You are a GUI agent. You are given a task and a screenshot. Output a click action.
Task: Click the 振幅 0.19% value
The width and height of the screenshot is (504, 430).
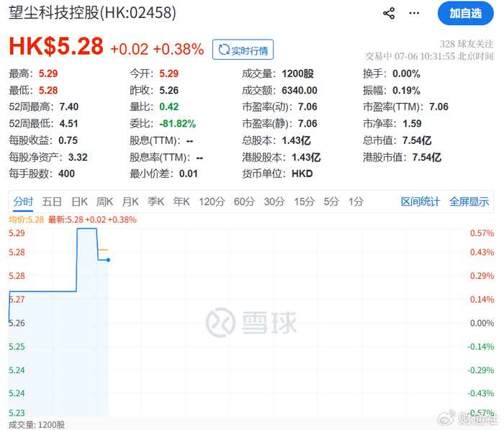[406, 90]
